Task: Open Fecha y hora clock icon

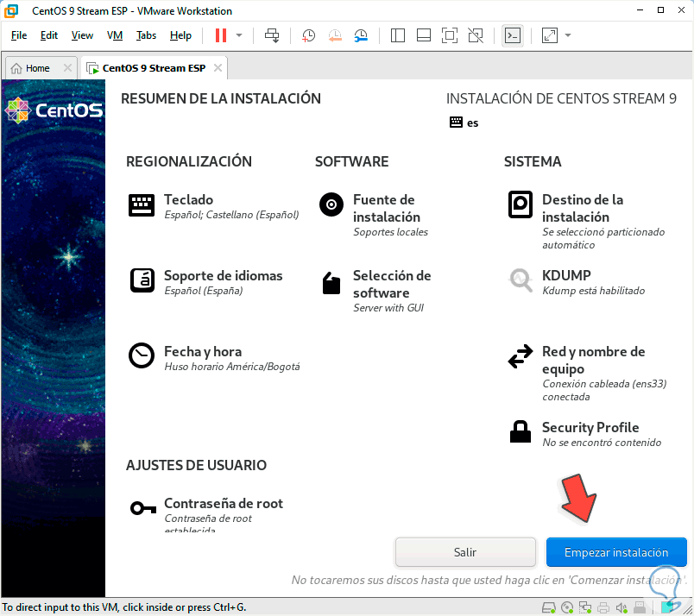Action: point(142,355)
